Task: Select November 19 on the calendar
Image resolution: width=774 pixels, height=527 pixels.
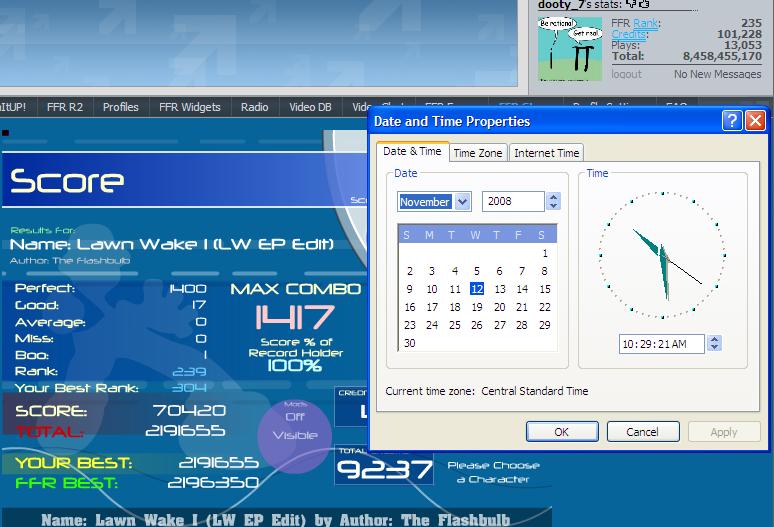Action: tap(477, 307)
